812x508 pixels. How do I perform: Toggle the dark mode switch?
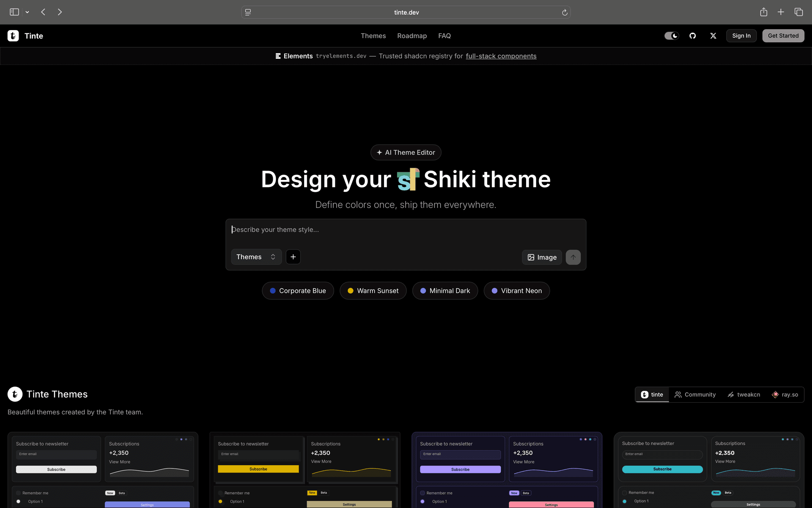pos(671,36)
